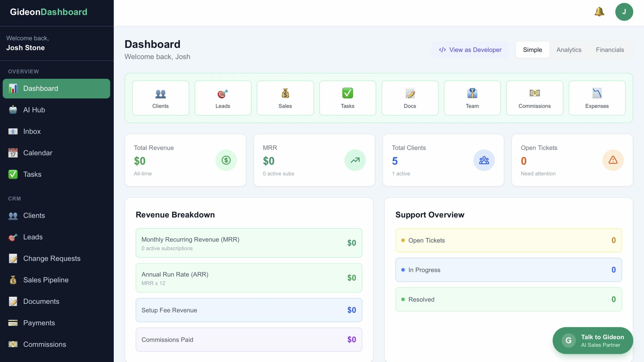The image size is (644, 362).
Task: Open Sales Pipeline from the sidebar
Action: [46, 280]
